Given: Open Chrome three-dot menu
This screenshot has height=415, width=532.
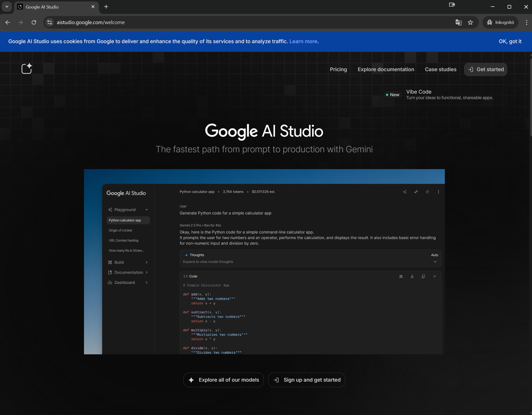Looking at the screenshot, I should click(526, 22).
